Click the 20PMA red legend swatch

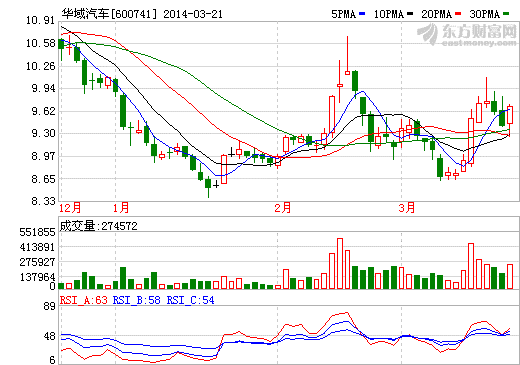click(458, 14)
